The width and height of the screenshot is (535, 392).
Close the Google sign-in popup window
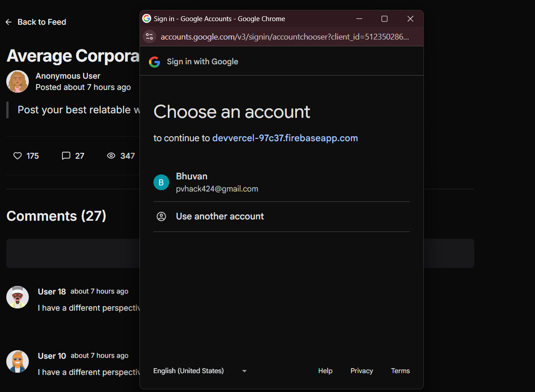[410, 19]
